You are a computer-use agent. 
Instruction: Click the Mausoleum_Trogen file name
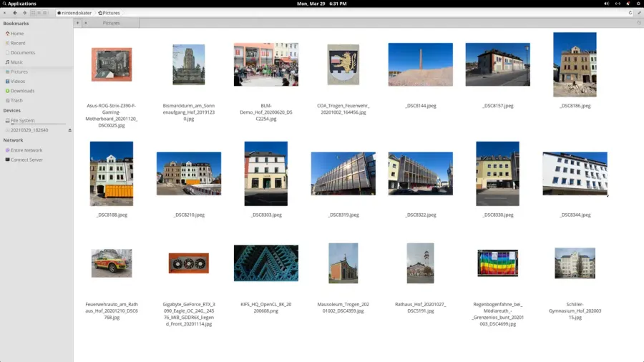[x=343, y=308]
